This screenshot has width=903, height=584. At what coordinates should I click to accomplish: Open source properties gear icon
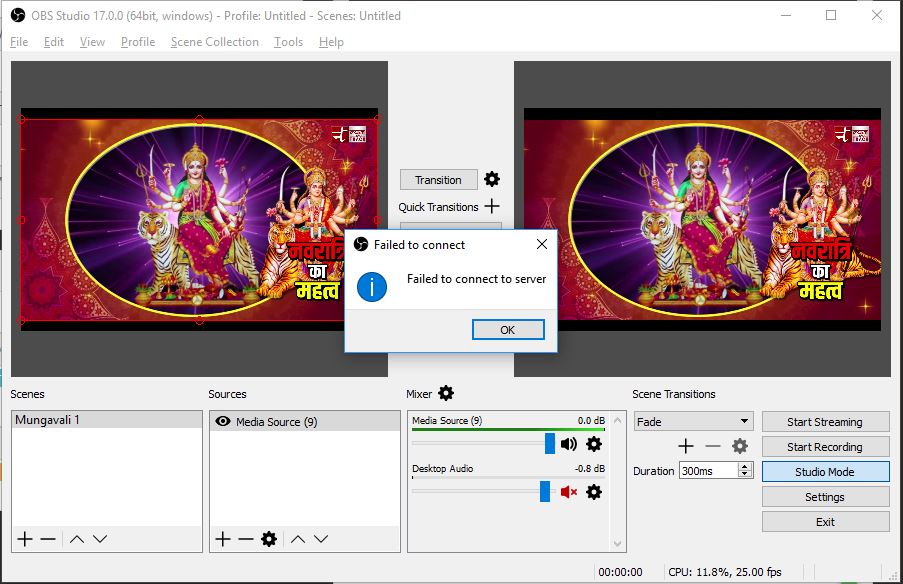269,539
